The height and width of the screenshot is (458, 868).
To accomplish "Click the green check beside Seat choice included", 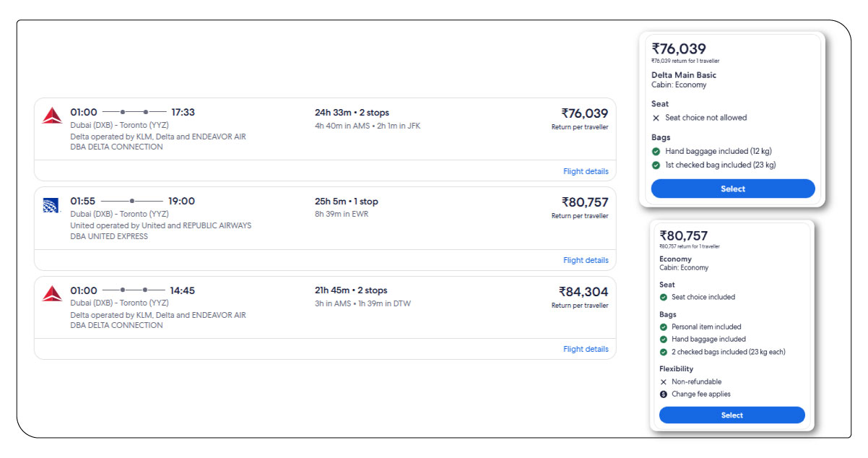I will [x=664, y=297].
